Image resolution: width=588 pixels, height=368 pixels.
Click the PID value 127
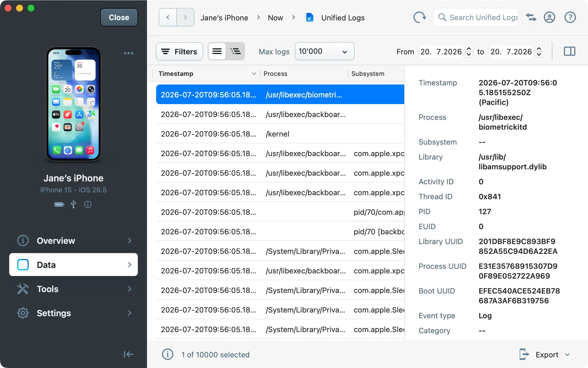point(485,212)
